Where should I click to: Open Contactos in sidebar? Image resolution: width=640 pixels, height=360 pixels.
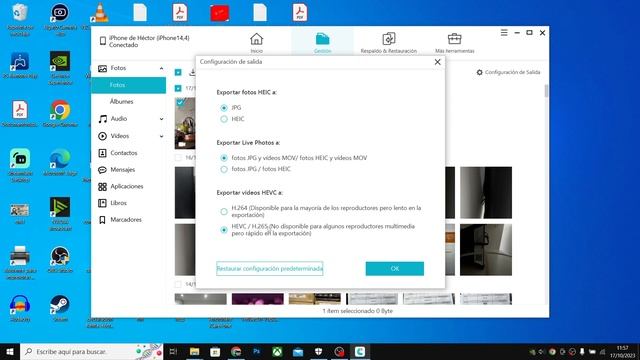(x=124, y=153)
